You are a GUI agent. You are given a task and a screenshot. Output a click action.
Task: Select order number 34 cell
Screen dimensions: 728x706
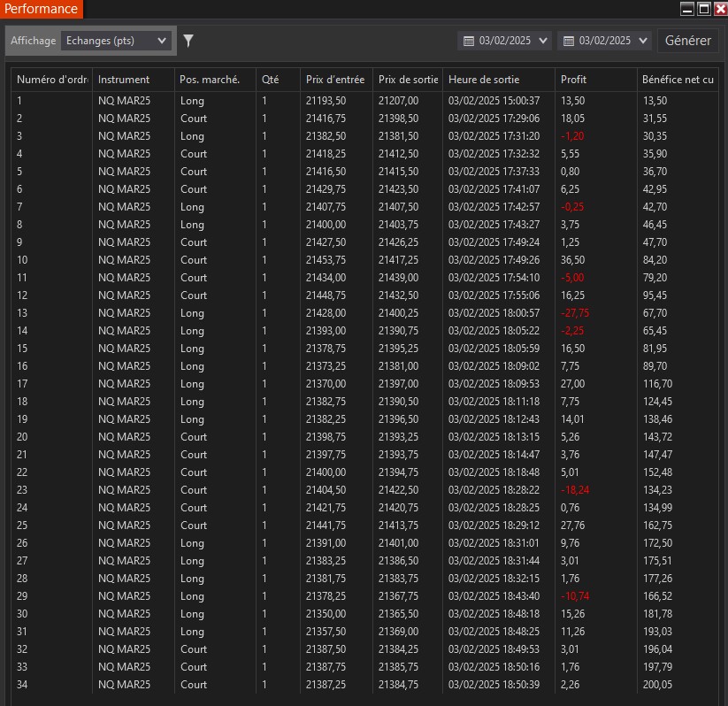pos(22,684)
